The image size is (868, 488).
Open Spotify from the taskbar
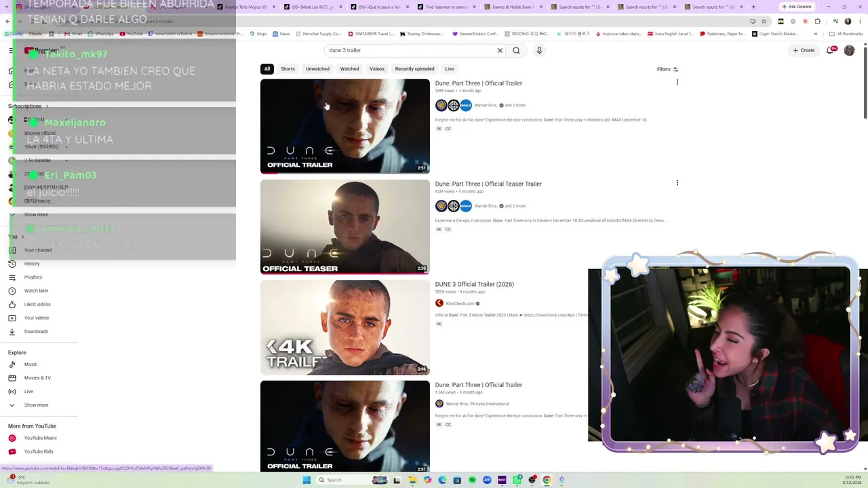(473, 480)
